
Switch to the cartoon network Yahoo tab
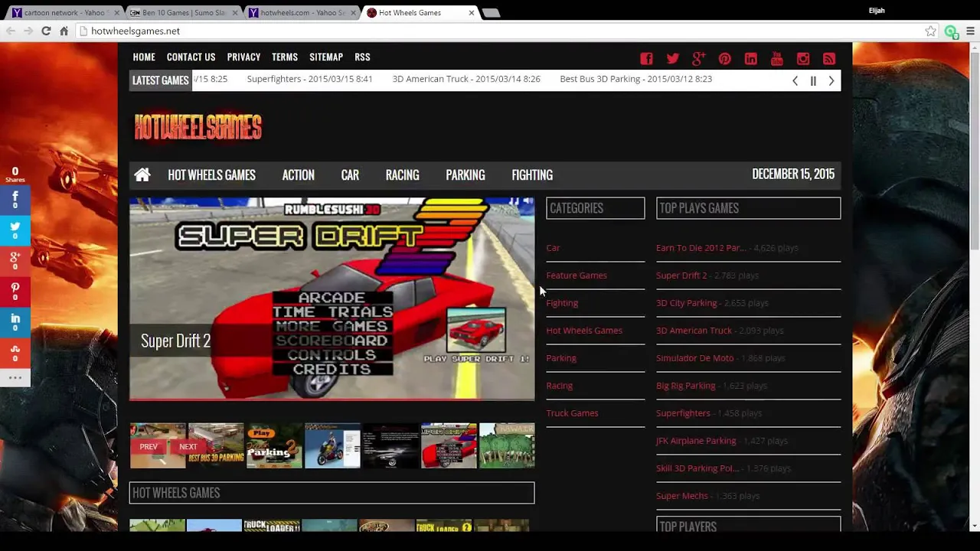(64, 12)
